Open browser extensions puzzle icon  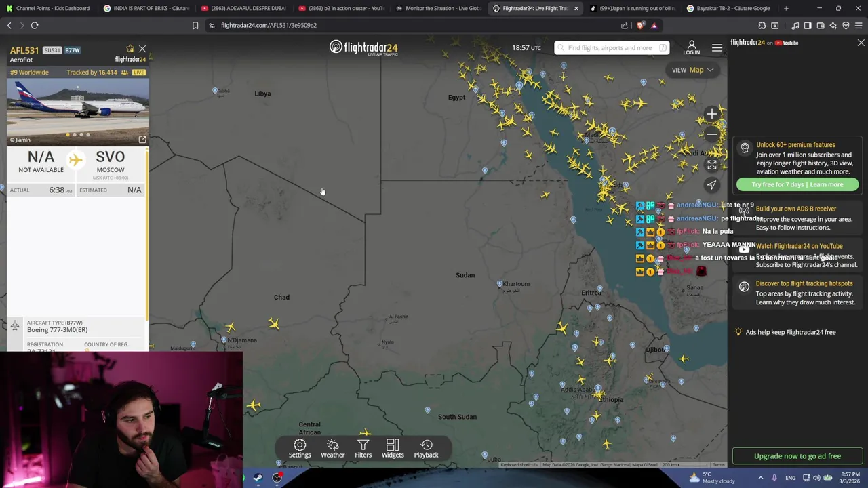(x=762, y=26)
